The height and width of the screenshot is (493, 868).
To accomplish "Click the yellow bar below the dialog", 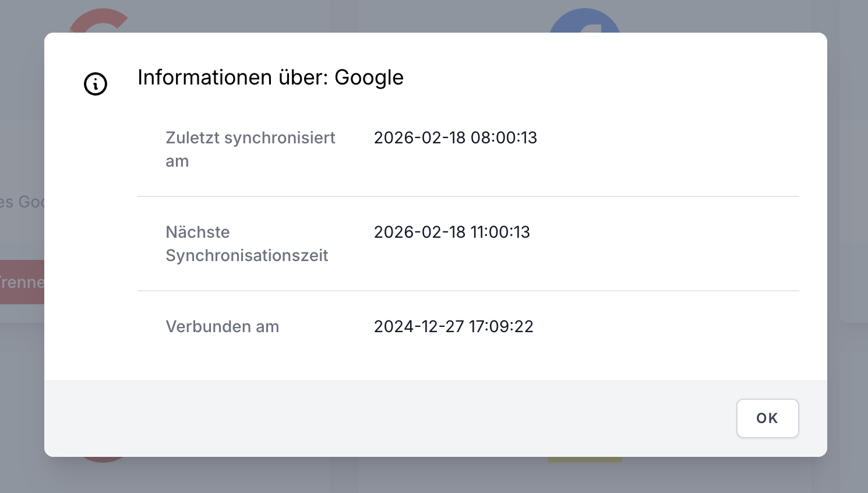I will click(x=584, y=460).
